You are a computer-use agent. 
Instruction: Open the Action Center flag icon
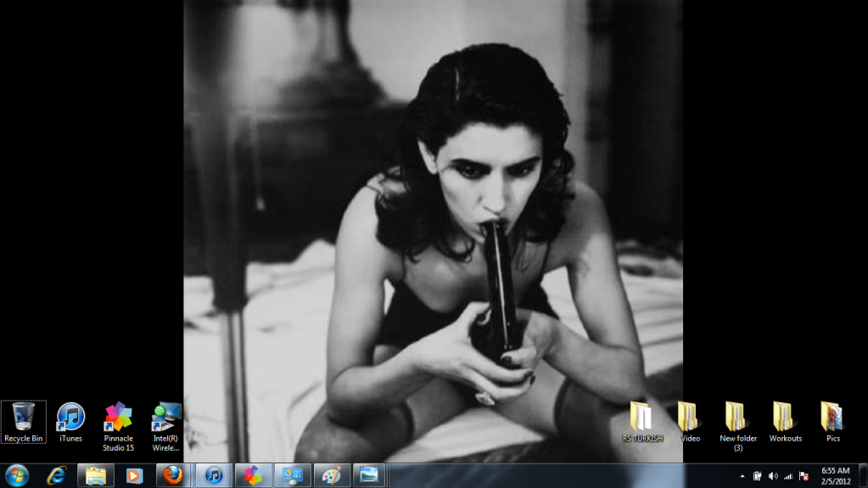tap(804, 476)
